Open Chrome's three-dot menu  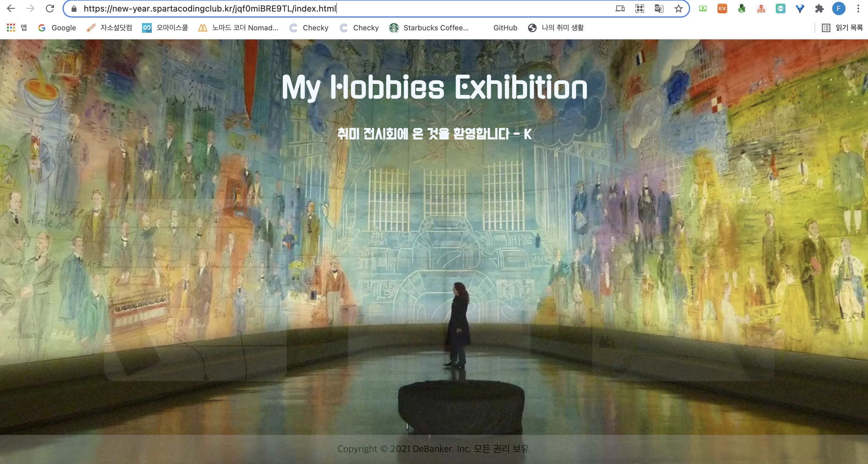pos(858,8)
